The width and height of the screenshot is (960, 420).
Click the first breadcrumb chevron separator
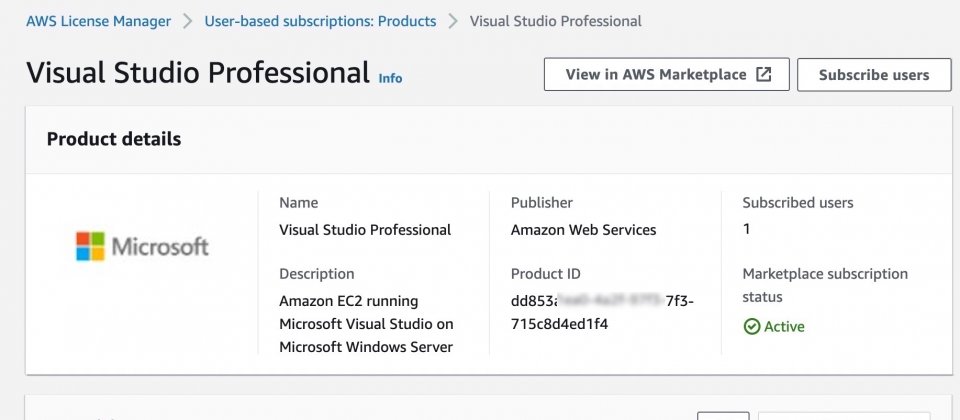click(188, 21)
